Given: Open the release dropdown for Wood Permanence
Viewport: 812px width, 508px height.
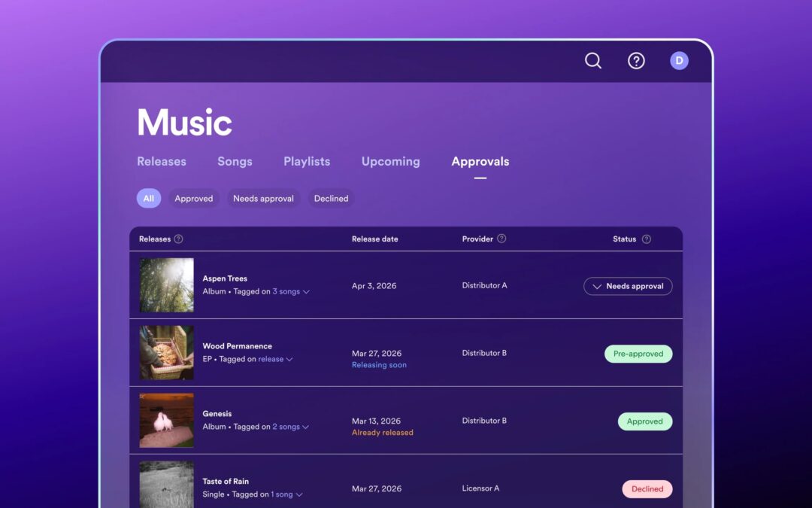Looking at the screenshot, I should pyautogui.click(x=273, y=359).
